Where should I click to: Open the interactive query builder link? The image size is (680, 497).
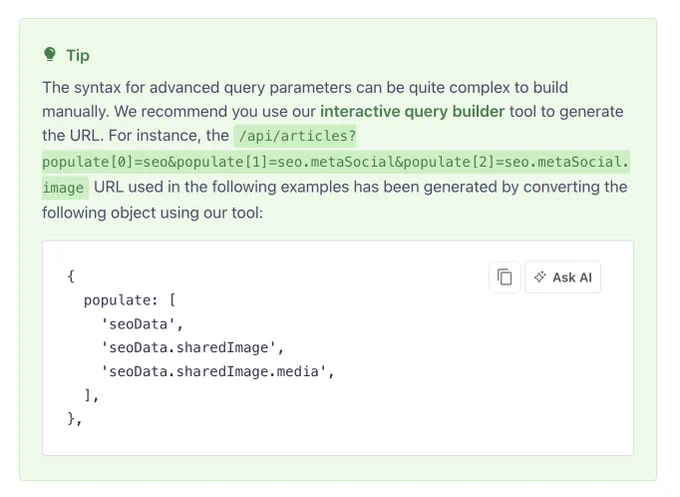click(412, 111)
